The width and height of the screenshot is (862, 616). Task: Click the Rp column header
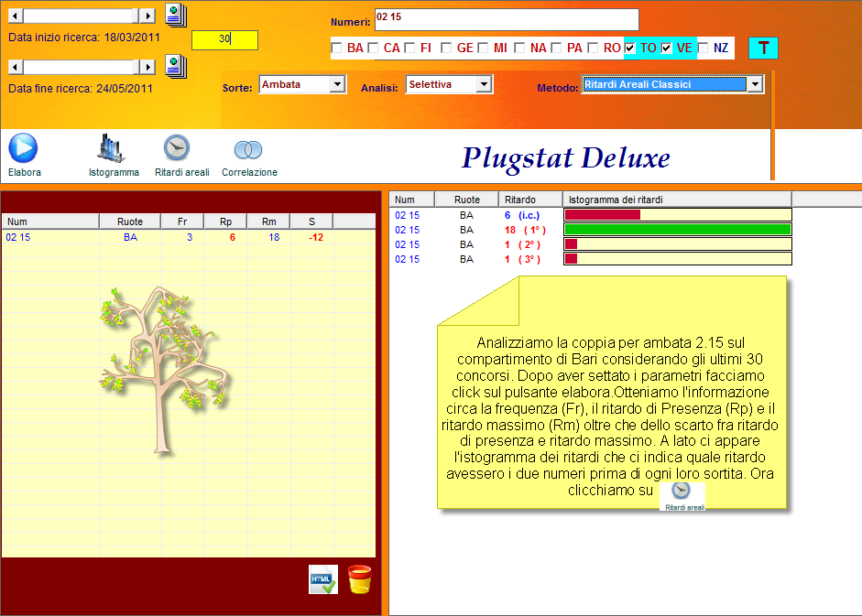[225, 222]
